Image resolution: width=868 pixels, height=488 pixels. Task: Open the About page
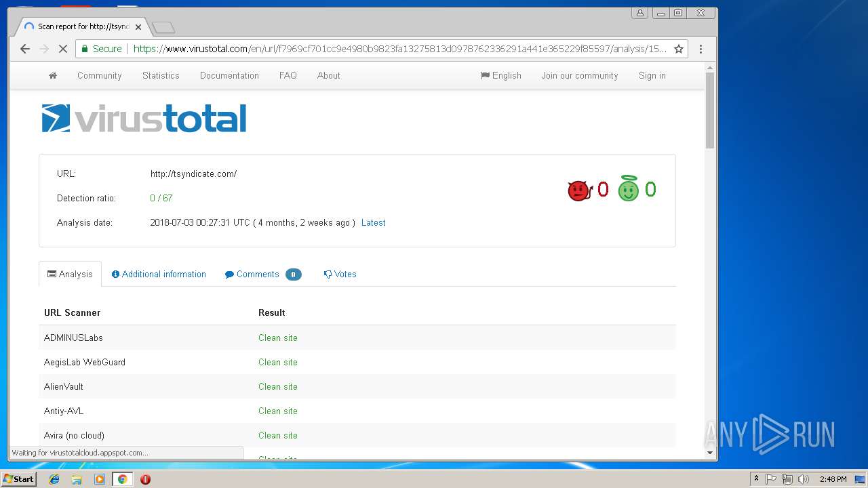pos(329,76)
